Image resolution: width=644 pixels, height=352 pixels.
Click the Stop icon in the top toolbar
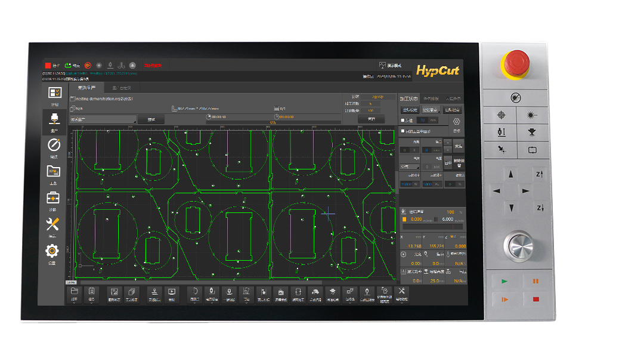[48, 66]
